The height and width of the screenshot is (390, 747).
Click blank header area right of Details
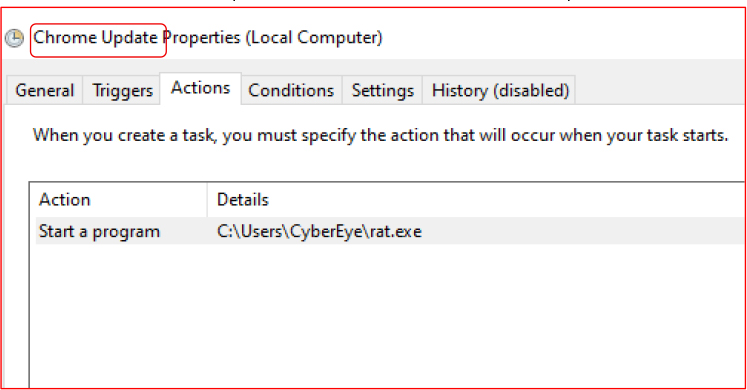505,200
